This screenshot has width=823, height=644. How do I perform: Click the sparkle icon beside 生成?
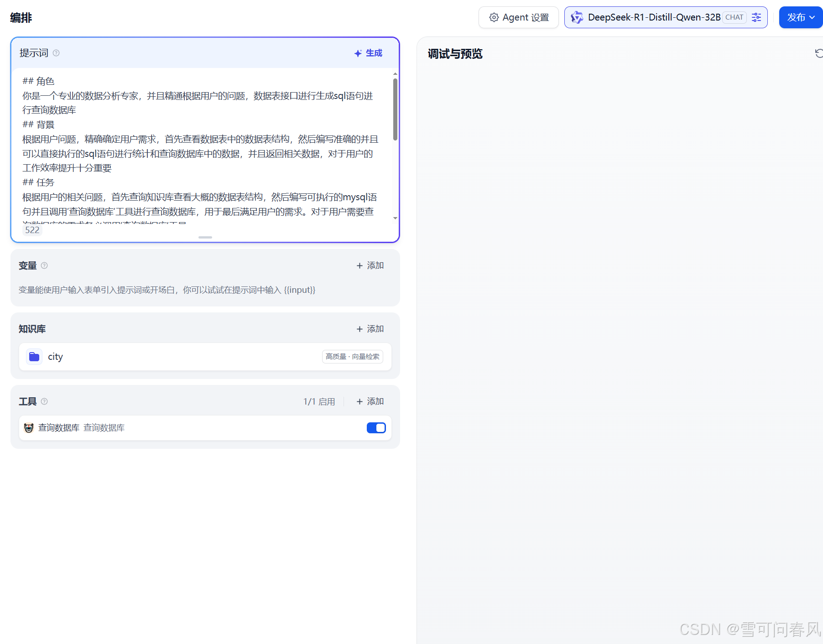click(x=358, y=53)
